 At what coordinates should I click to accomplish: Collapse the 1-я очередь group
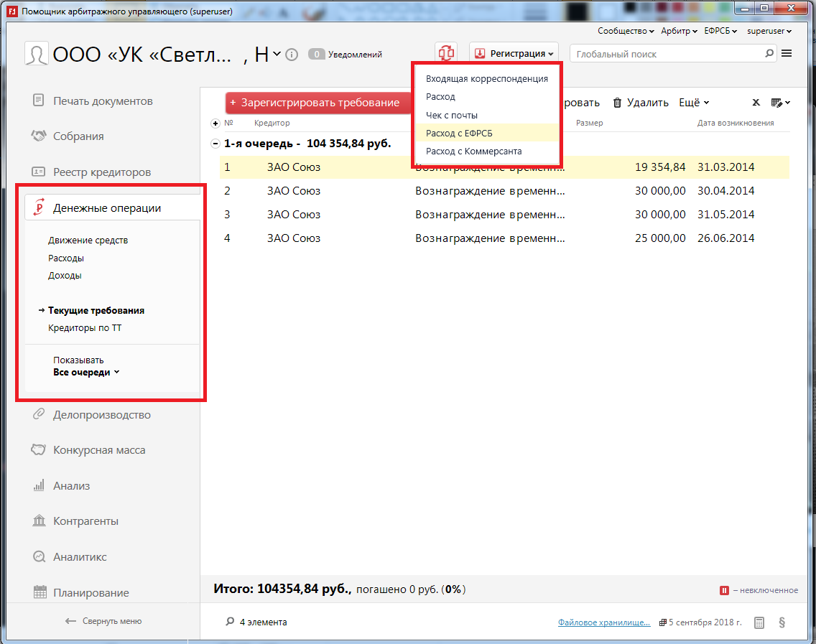215,144
